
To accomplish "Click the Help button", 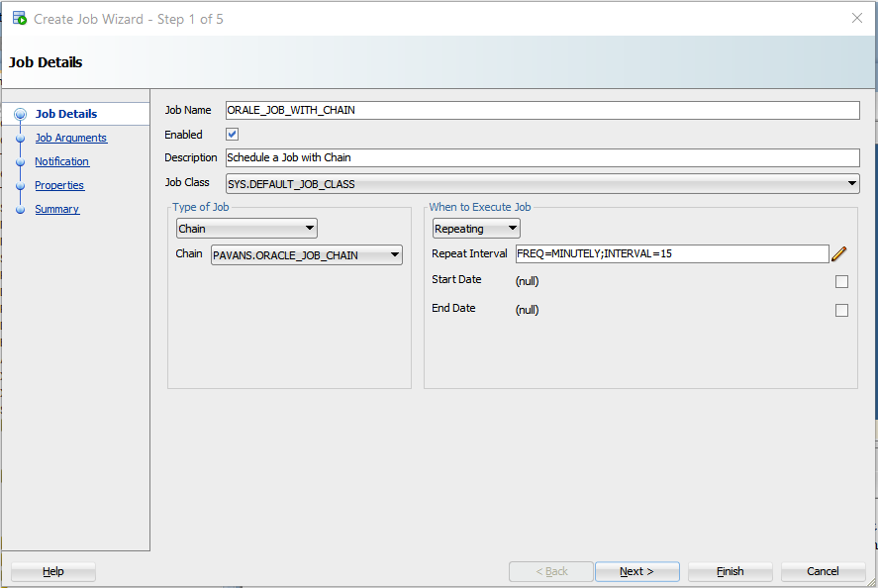I will click(x=53, y=572).
